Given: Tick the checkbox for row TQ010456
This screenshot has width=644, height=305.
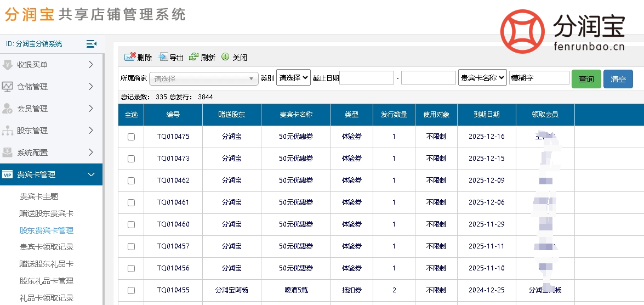Looking at the screenshot, I should [x=131, y=268].
